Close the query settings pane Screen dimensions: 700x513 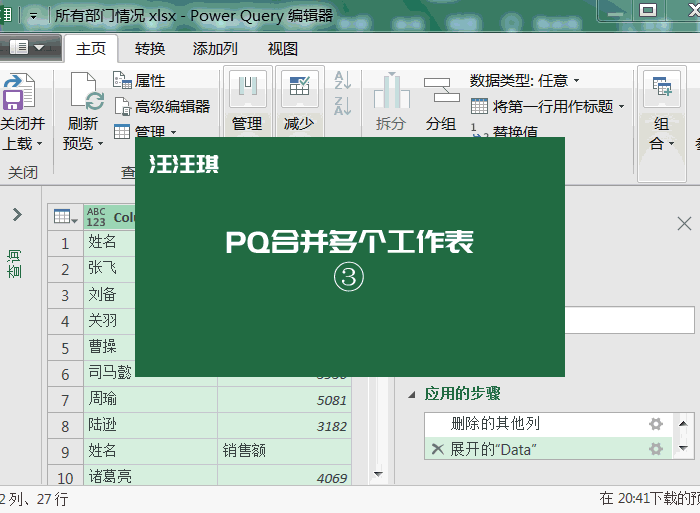[x=684, y=223]
